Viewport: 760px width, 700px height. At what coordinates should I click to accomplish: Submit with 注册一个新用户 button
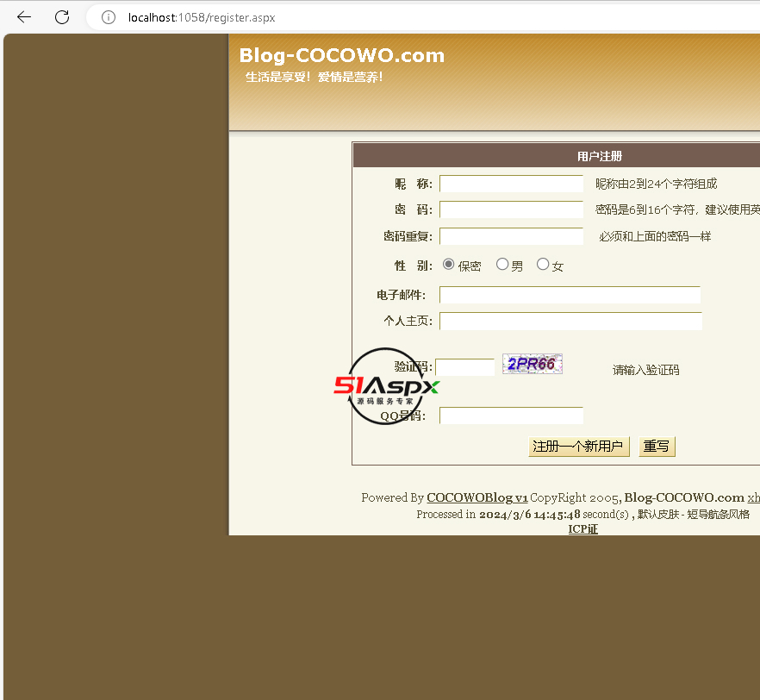tap(579, 447)
